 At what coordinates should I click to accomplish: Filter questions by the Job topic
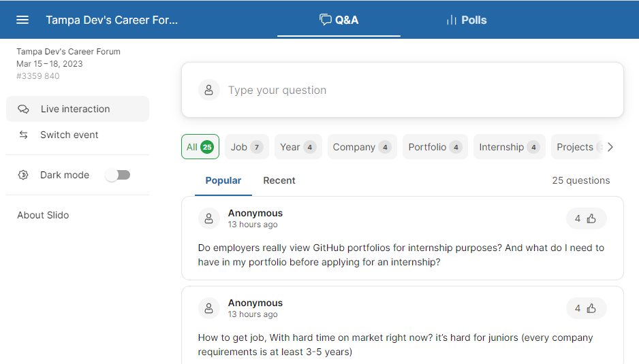pos(246,147)
